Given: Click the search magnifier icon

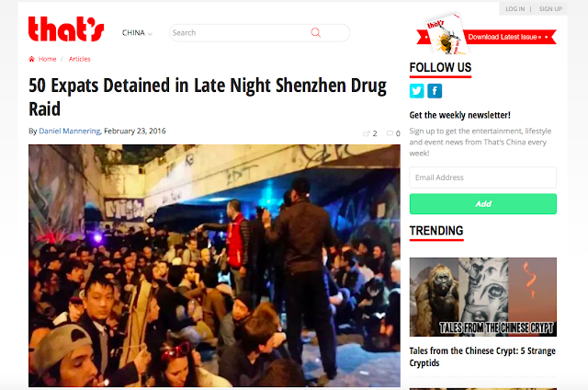Looking at the screenshot, I should (316, 33).
